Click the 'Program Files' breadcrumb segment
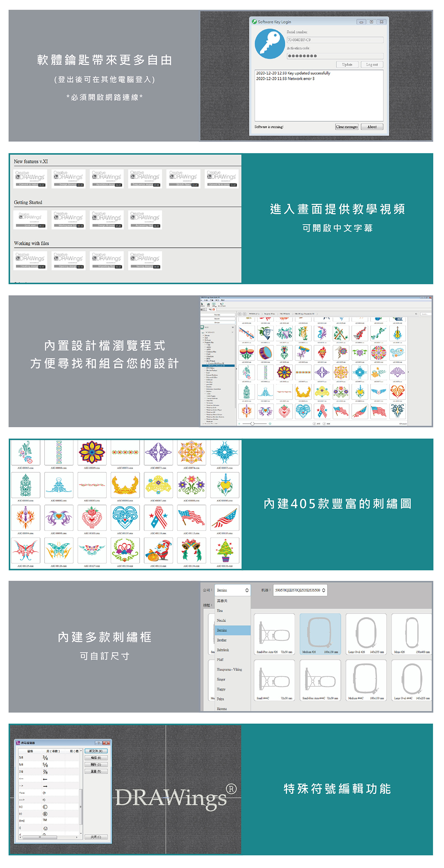The image size is (444, 868). pyautogui.click(x=269, y=314)
